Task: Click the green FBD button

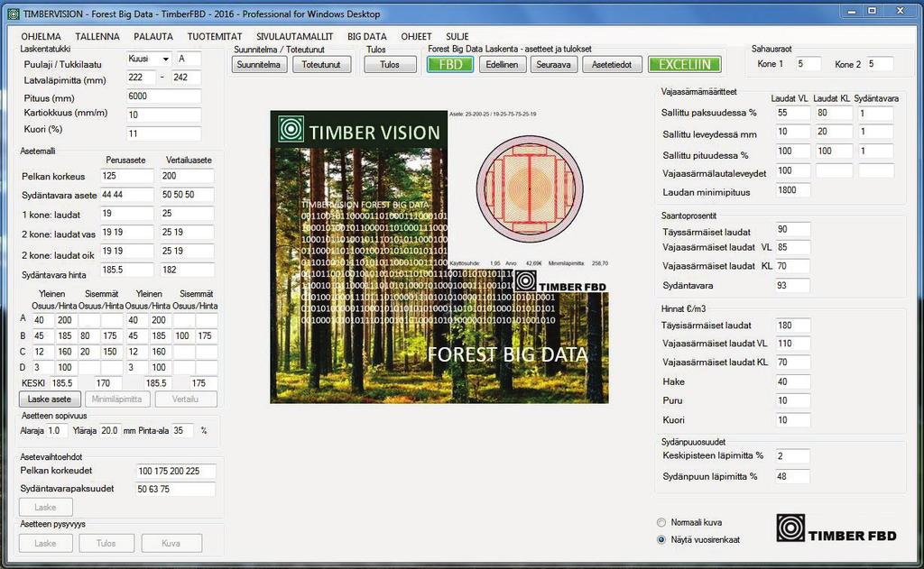Action: point(450,65)
